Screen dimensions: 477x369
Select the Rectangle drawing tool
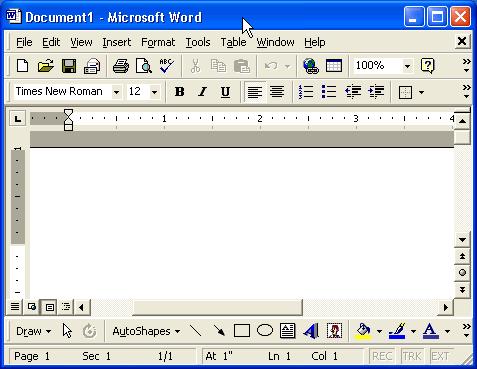pos(242,331)
